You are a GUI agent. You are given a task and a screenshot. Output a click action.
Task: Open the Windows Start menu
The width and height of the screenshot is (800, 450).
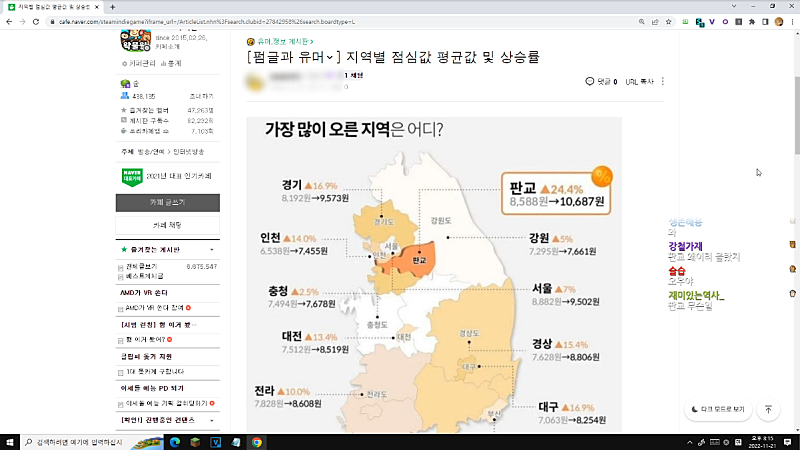(x=10, y=441)
